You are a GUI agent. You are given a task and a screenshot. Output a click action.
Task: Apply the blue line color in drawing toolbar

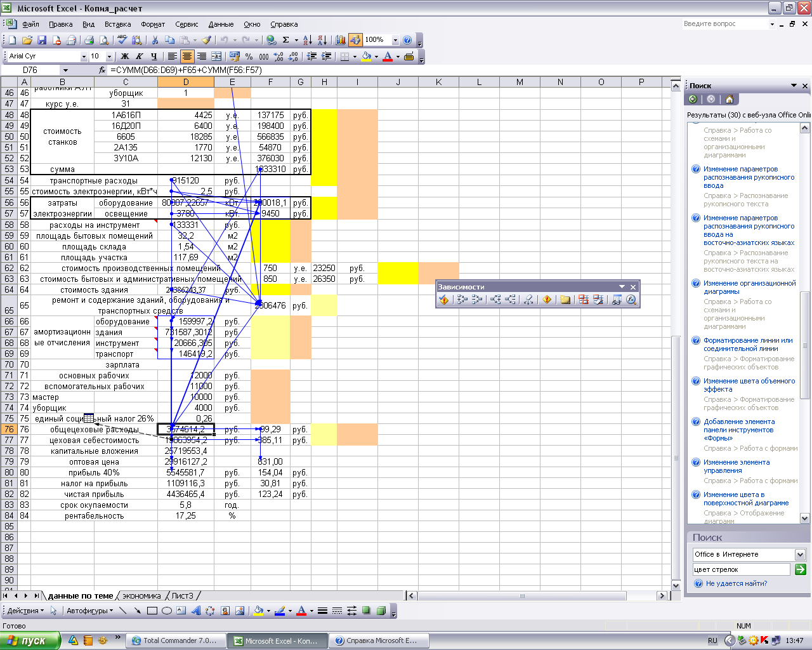280,611
